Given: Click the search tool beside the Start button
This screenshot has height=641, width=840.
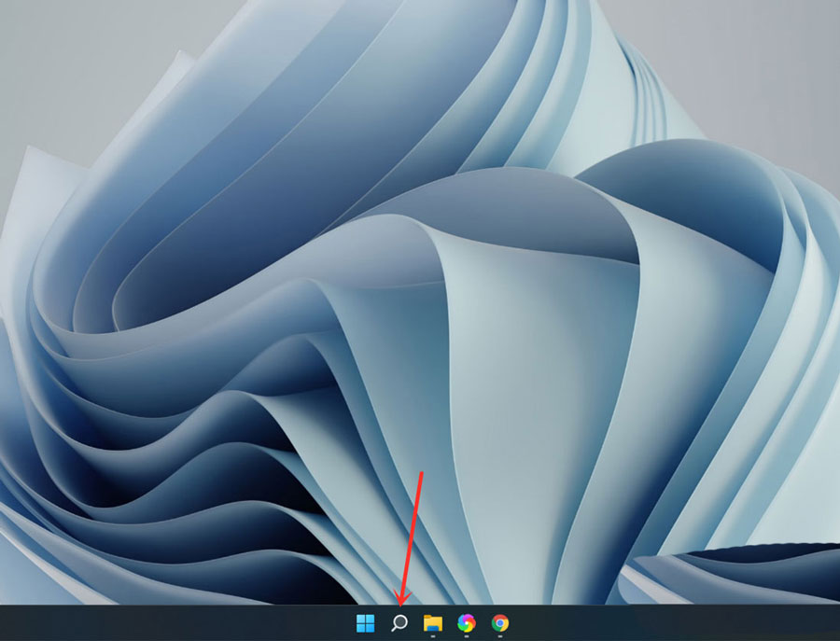Looking at the screenshot, I should [x=399, y=622].
